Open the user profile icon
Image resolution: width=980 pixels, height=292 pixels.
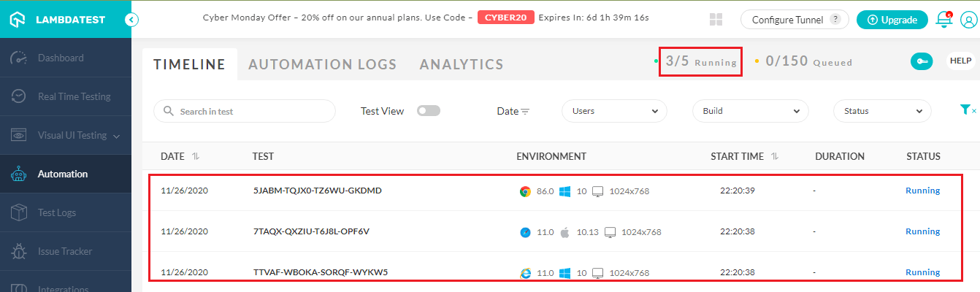[x=969, y=20]
